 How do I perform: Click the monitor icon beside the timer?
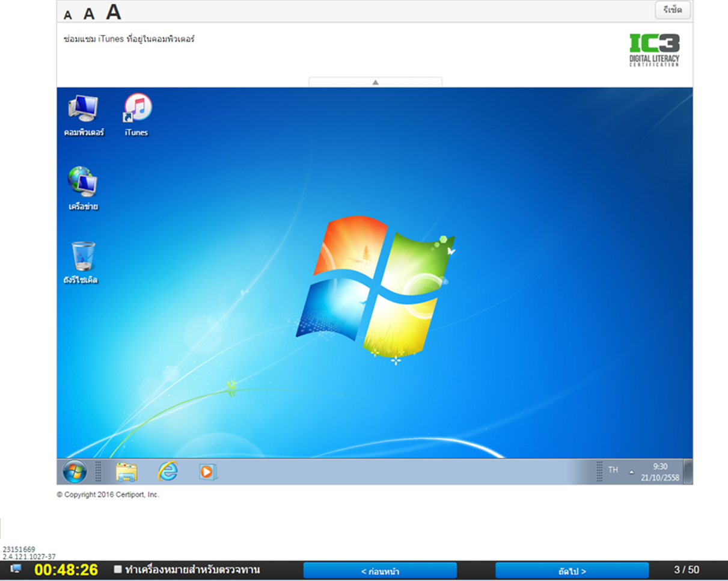point(16,569)
